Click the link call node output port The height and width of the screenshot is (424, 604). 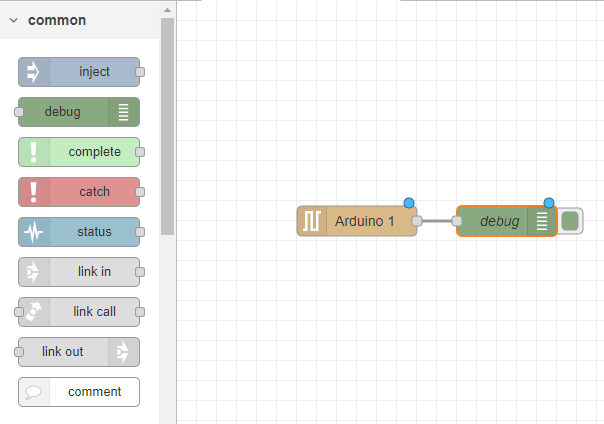140,312
